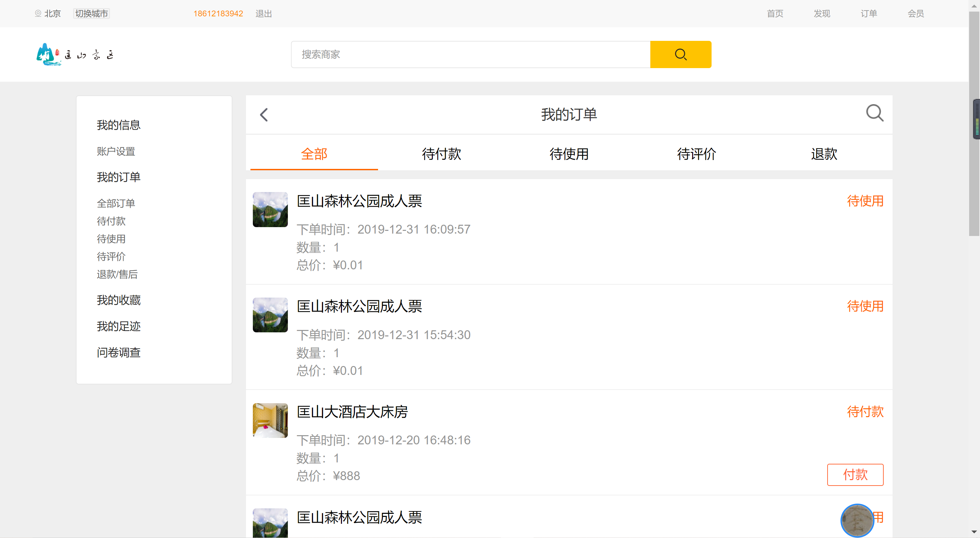
Task: Click the 付款 button on the hotel order
Action: pyautogui.click(x=855, y=475)
